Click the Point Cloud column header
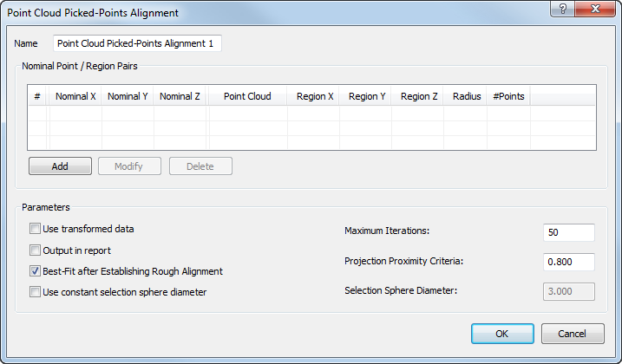The width and height of the screenshot is (622, 364). pos(247,96)
